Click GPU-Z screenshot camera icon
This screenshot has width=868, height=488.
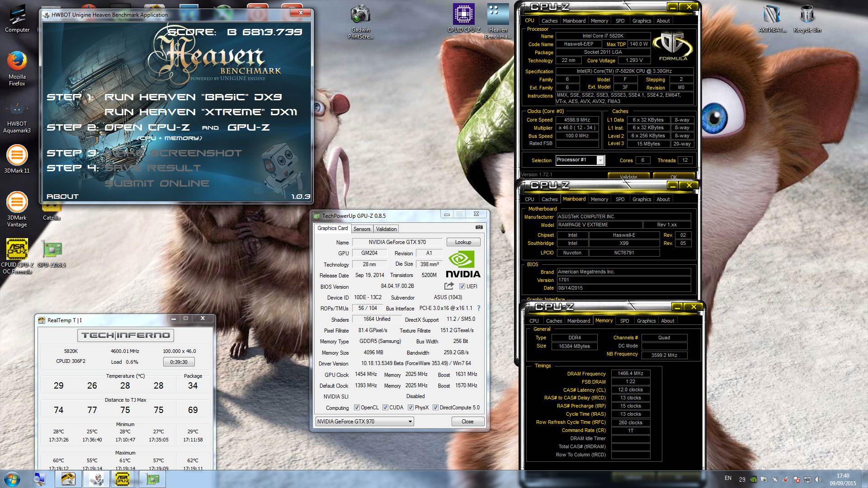click(x=479, y=227)
